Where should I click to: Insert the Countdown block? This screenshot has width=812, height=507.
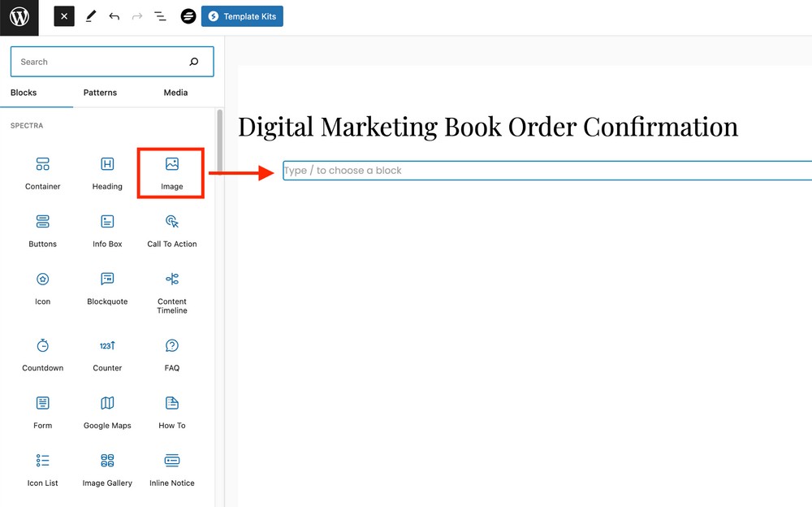click(x=42, y=353)
